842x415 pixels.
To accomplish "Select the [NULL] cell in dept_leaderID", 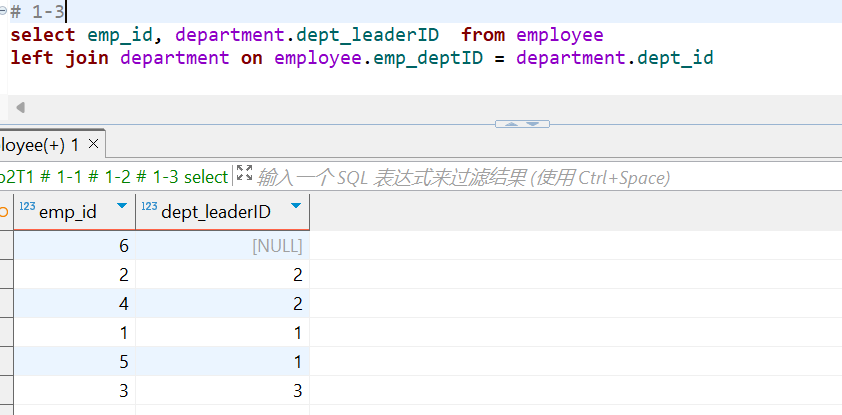I will (222, 245).
